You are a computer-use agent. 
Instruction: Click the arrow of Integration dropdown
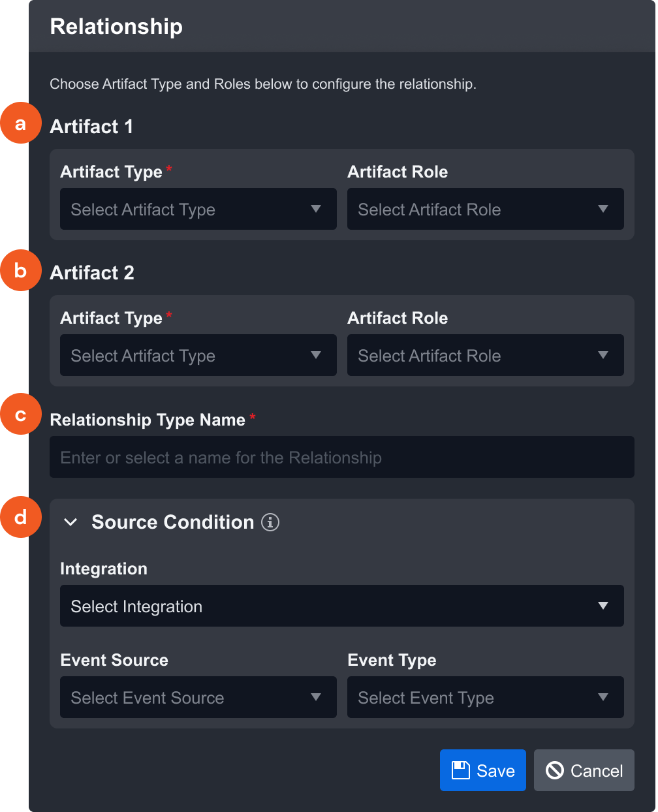603,606
